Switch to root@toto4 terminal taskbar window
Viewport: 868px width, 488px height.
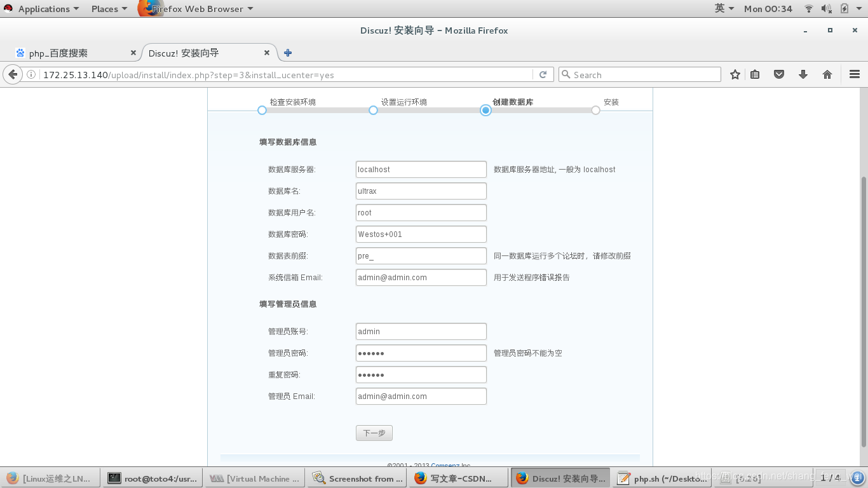point(152,478)
